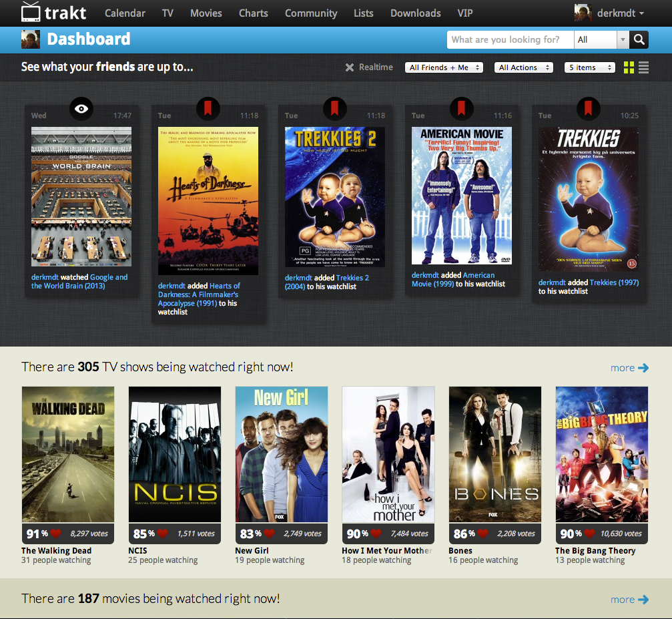Open the 5 items dropdown

tap(590, 67)
